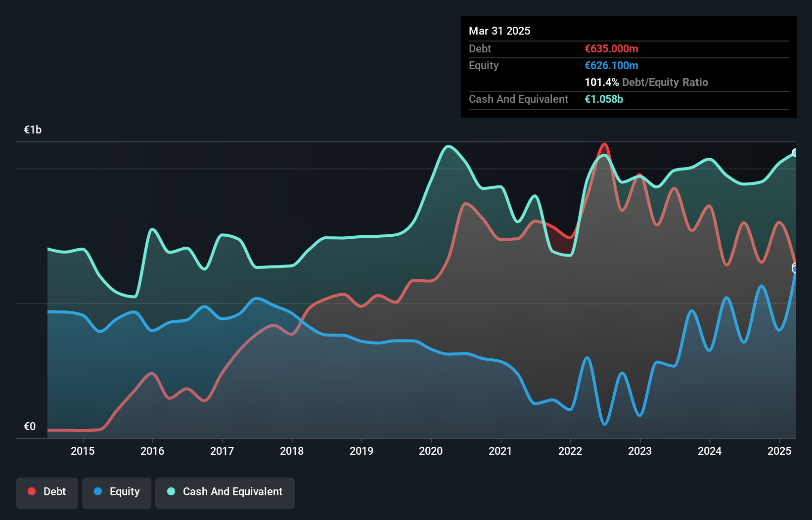Image resolution: width=812 pixels, height=520 pixels.
Task: Toggle the Debt legend button
Action: tap(47, 492)
